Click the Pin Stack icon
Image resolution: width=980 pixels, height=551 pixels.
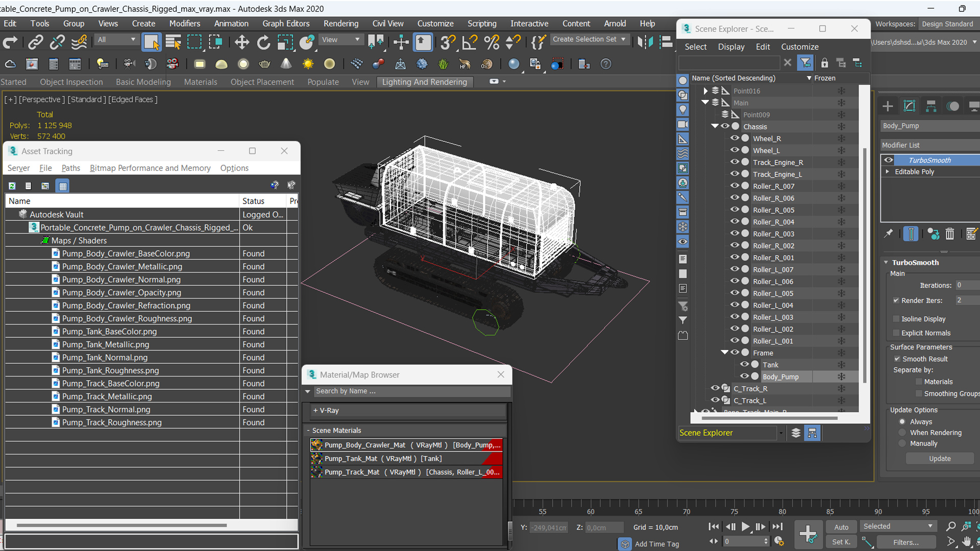(888, 234)
